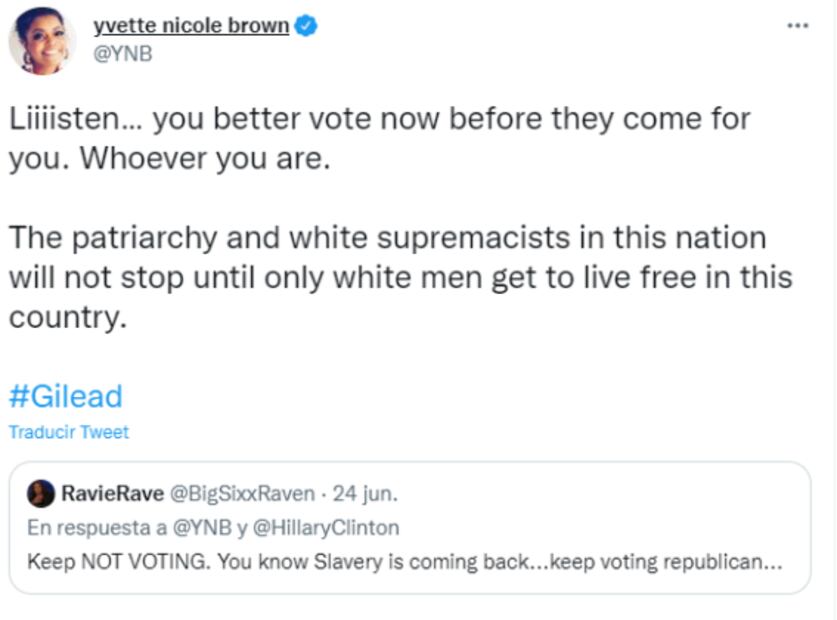The height and width of the screenshot is (620, 837).
Task: Open Yvette Nicole Brown's profile picture
Action: (x=42, y=42)
